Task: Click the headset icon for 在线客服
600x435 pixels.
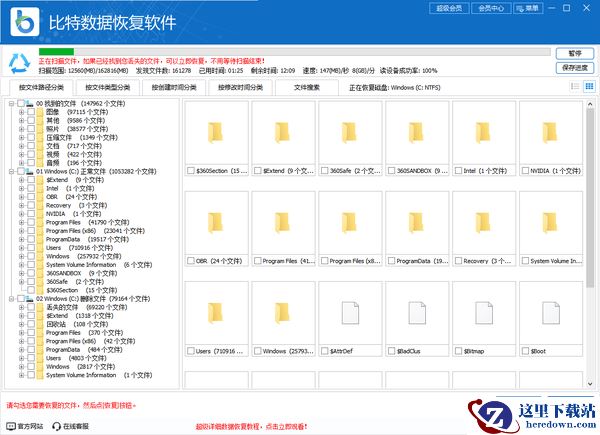Action: (x=57, y=426)
